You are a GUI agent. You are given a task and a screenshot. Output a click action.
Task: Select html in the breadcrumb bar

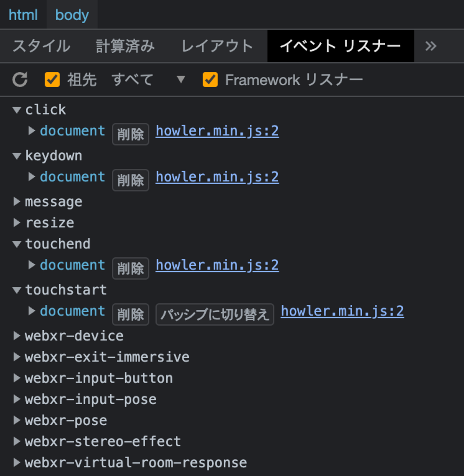click(23, 15)
